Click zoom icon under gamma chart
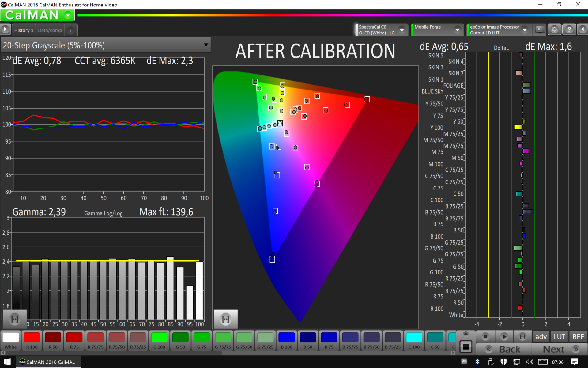 tap(15, 319)
